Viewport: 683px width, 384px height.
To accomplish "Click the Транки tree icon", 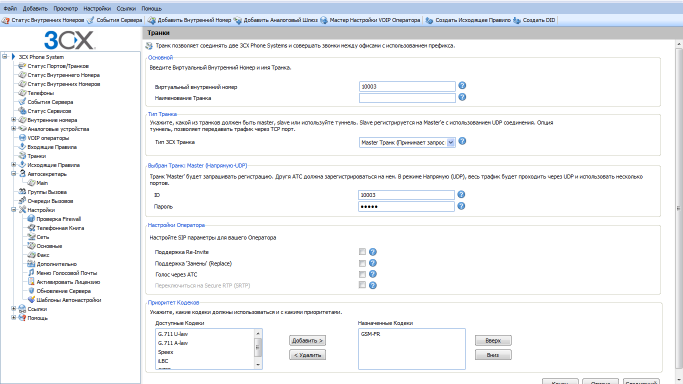I will pos(22,155).
